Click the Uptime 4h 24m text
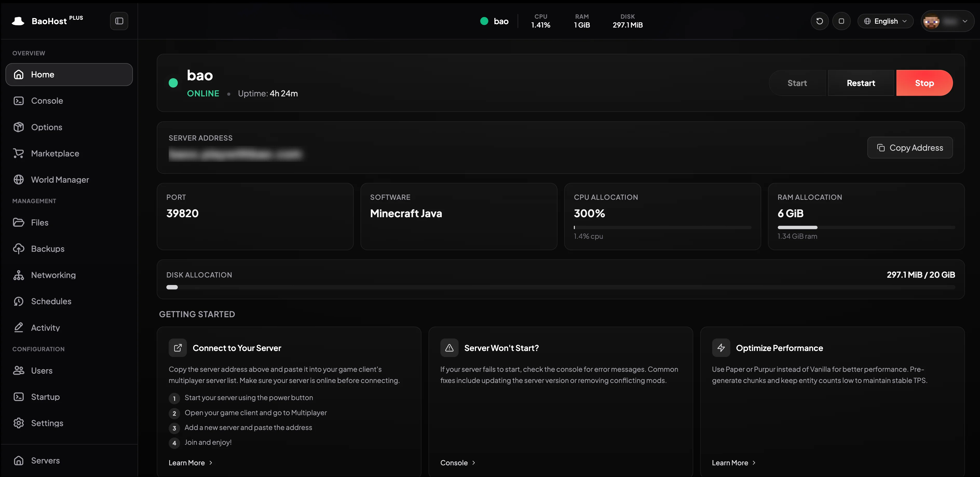Image resolution: width=980 pixels, height=477 pixels. 268,93
